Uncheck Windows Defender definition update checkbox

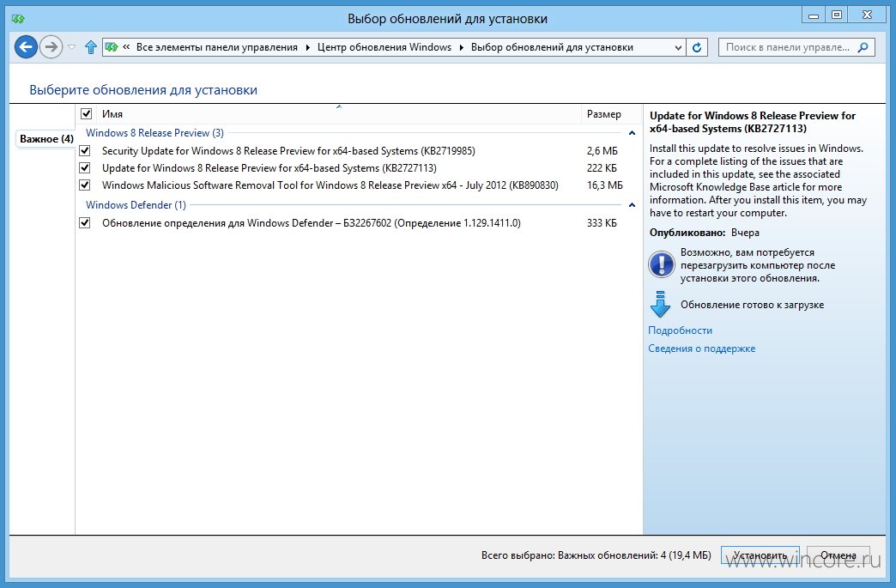click(x=85, y=223)
